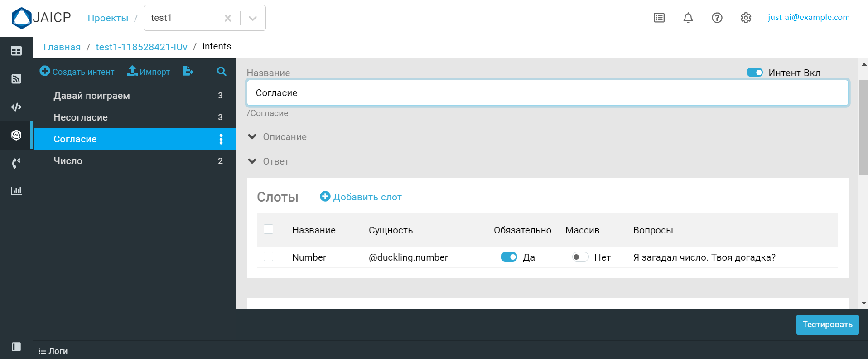The image size is (868, 359).
Task: Select the Давай поиграем intent
Action: coord(135,96)
